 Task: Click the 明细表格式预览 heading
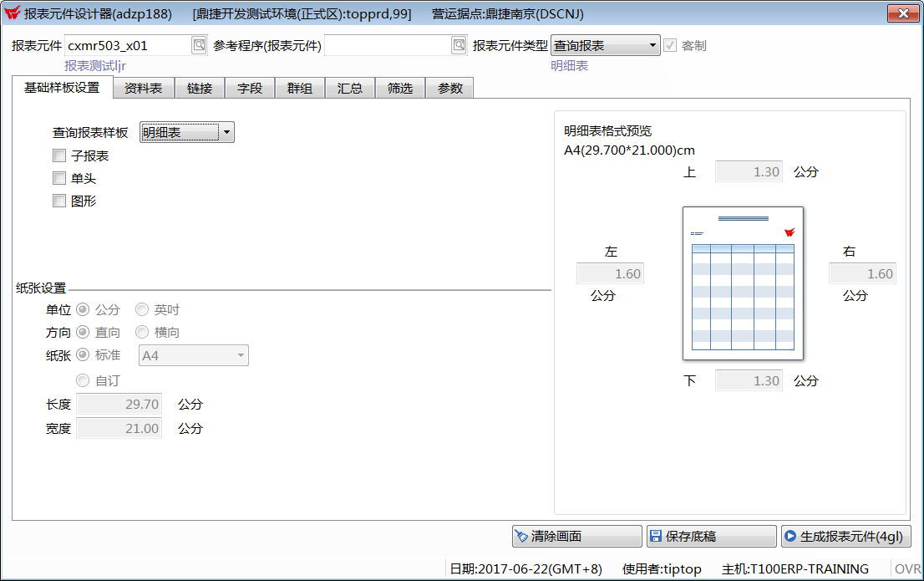point(607,131)
